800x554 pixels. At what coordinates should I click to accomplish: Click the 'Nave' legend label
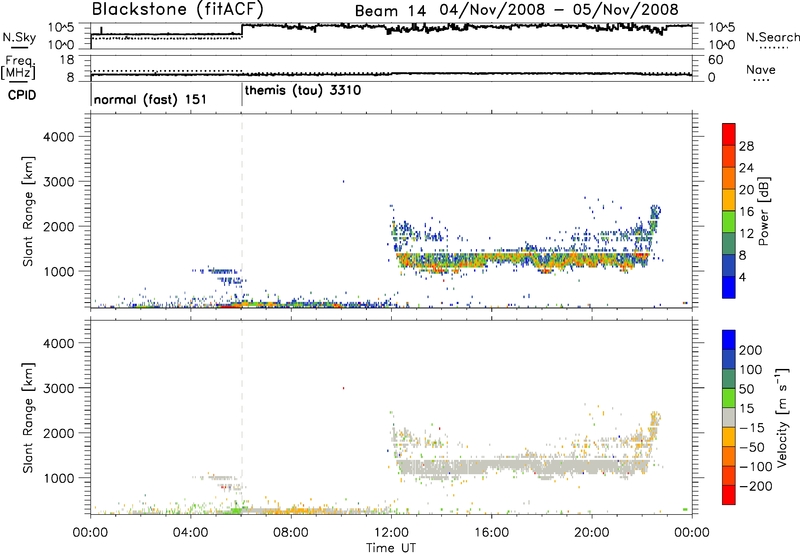(x=761, y=70)
